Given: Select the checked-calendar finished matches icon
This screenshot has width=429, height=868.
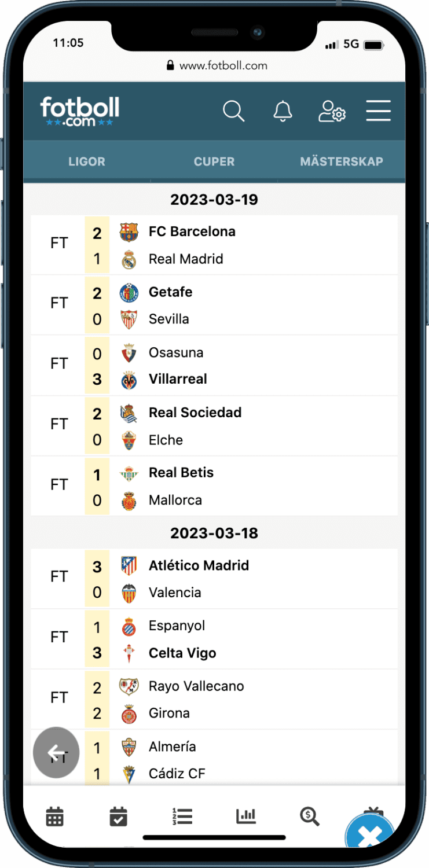Looking at the screenshot, I should pos(119,816).
